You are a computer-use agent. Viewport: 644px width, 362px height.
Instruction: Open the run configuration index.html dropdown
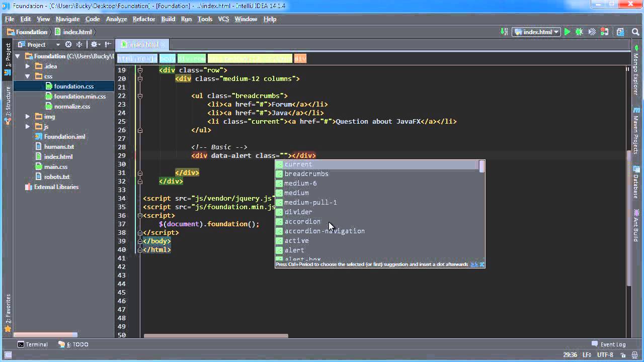point(537,32)
